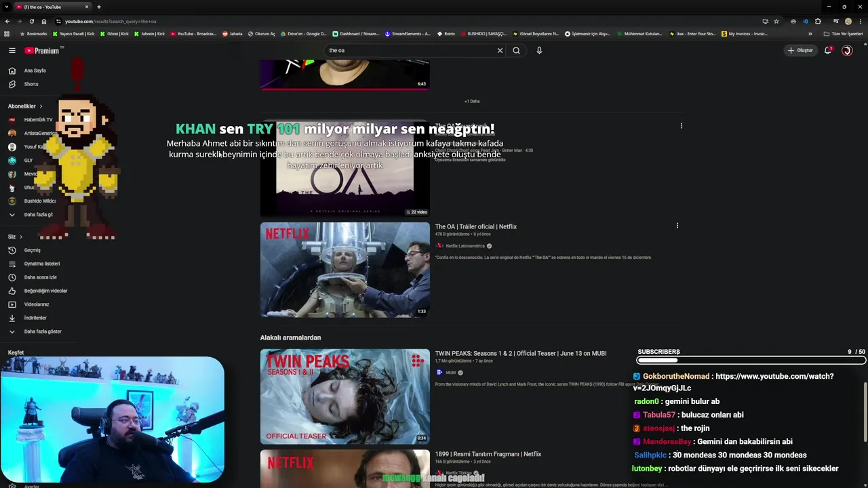This screenshot has height=488, width=868.
Task: Open The OA | Tráiler oficial | Netflix title
Action: click(476, 226)
